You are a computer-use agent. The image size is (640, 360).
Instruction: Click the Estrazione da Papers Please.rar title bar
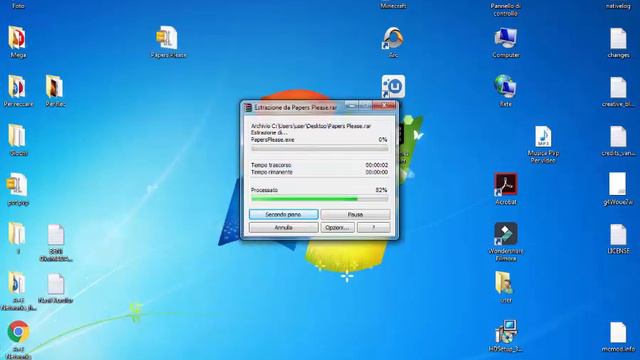pos(296,108)
